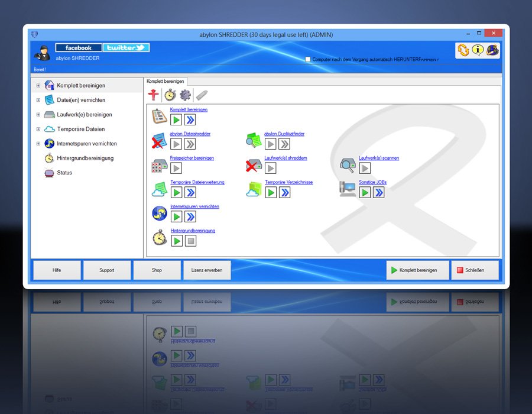Click blue arrows under Internetspuren vernichten

pos(191,217)
